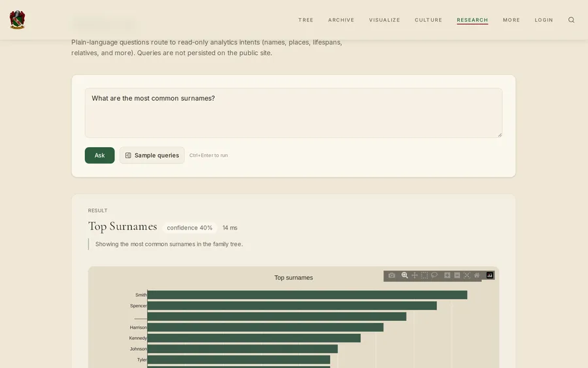Select the Lasso Select chart tool
This screenshot has width=588, height=368.
(x=434, y=275)
